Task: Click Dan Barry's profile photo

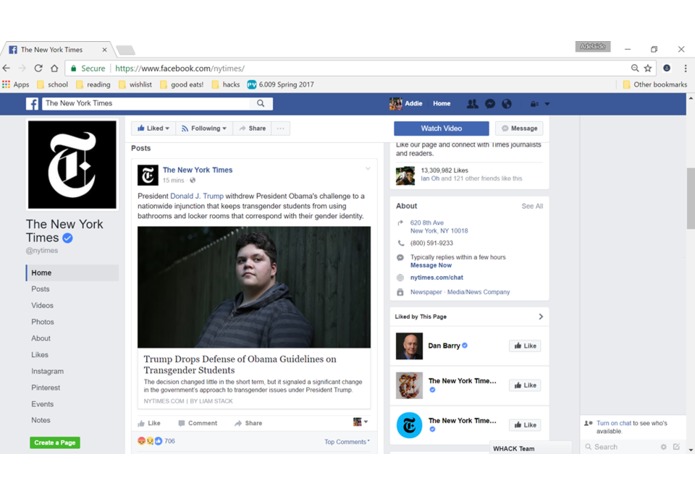Action: tap(409, 346)
